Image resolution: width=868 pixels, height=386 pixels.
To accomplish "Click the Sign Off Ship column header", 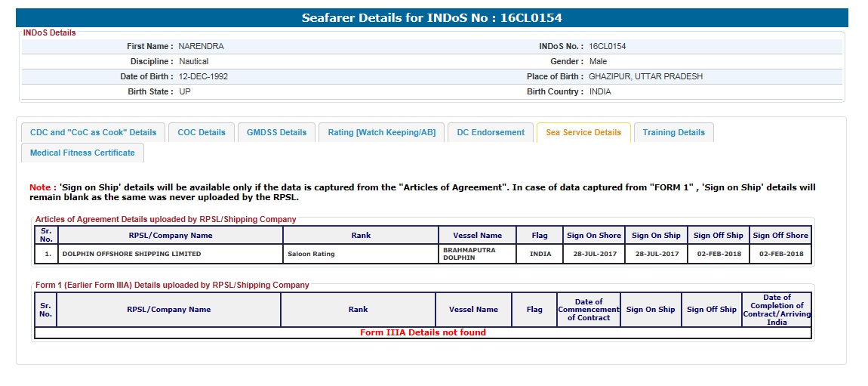I will coord(718,236).
